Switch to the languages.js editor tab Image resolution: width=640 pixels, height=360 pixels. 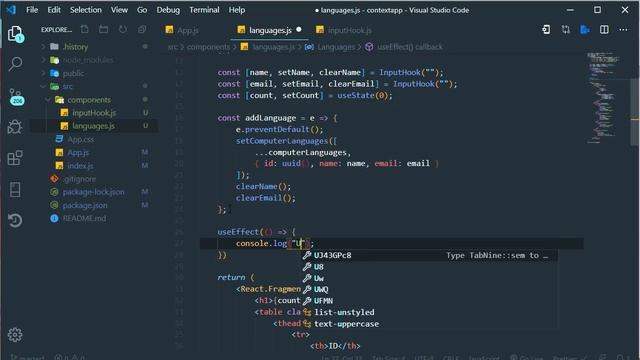pyautogui.click(x=269, y=30)
